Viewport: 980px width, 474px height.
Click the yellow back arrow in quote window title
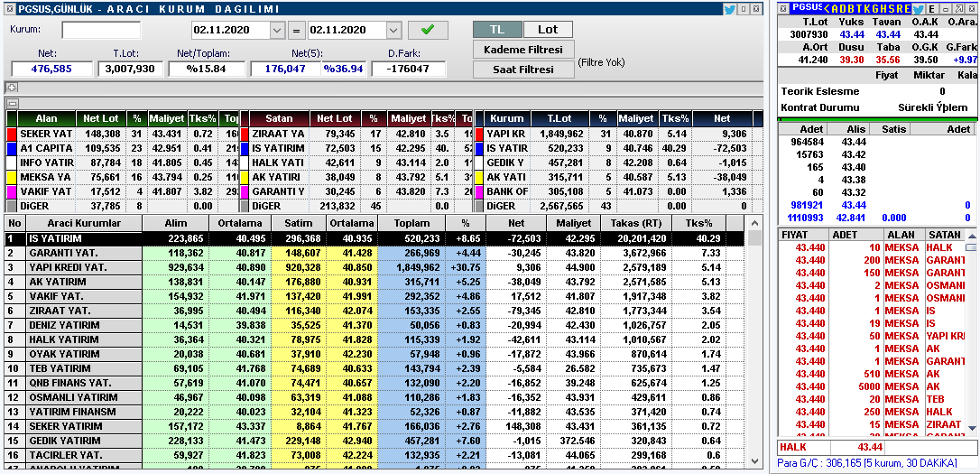point(827,9)
